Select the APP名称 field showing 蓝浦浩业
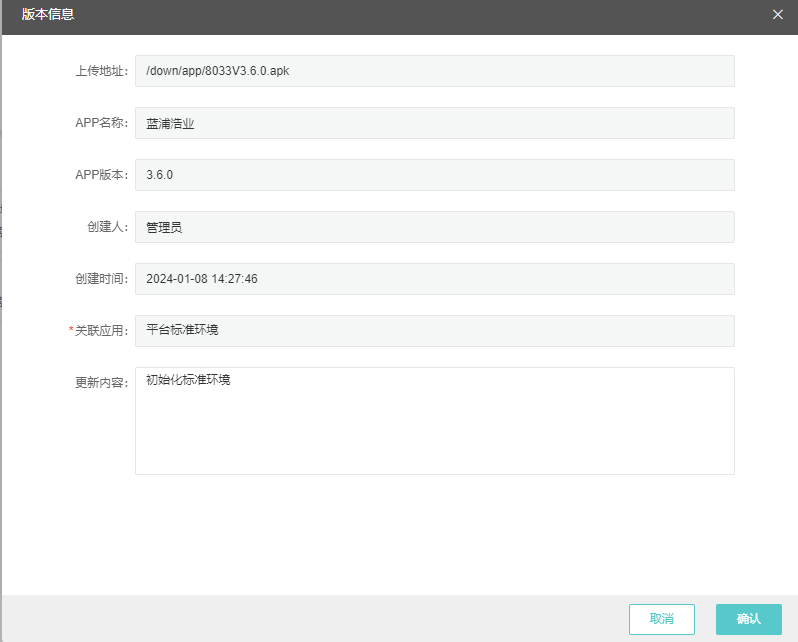 [x=435, y=123]
